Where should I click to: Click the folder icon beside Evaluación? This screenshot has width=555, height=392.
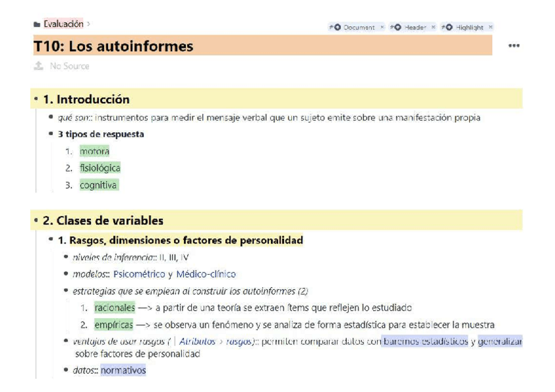(x=37, y=24)
